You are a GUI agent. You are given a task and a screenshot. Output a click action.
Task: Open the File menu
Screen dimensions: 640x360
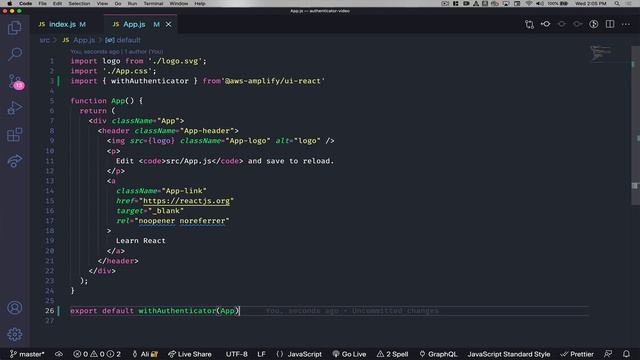tap(42, 3)
